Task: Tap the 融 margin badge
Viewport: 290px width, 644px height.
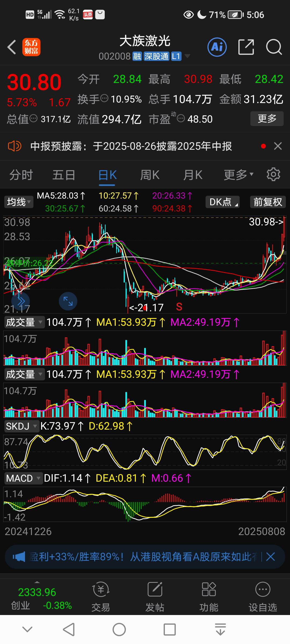Action: (x=137, y=56)
